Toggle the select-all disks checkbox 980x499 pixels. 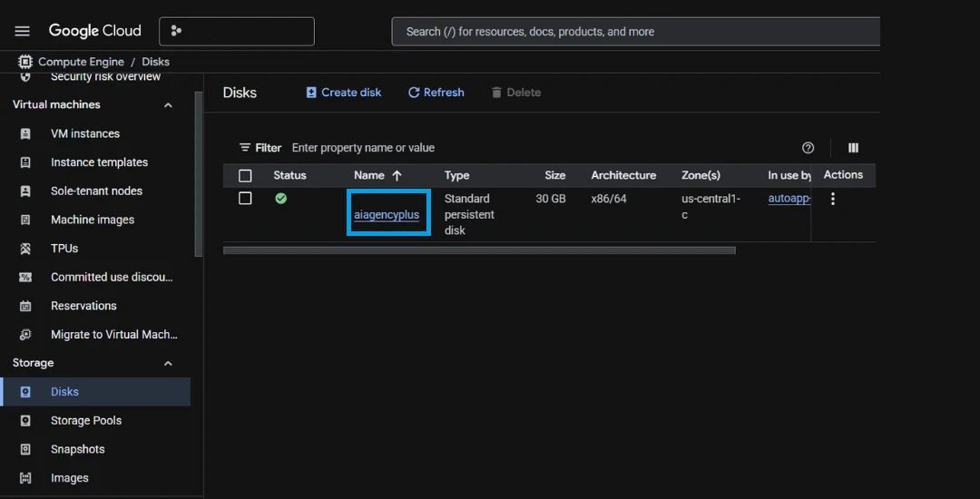pyautogui.click(x=245, y=175)
